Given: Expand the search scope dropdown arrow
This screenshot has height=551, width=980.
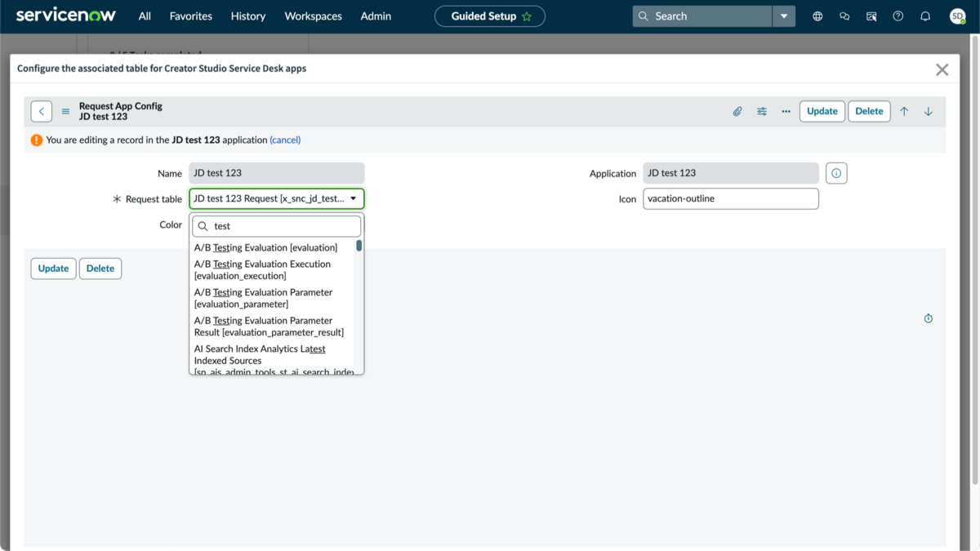Looking at the screenshot, I should [x=784, y=16].
